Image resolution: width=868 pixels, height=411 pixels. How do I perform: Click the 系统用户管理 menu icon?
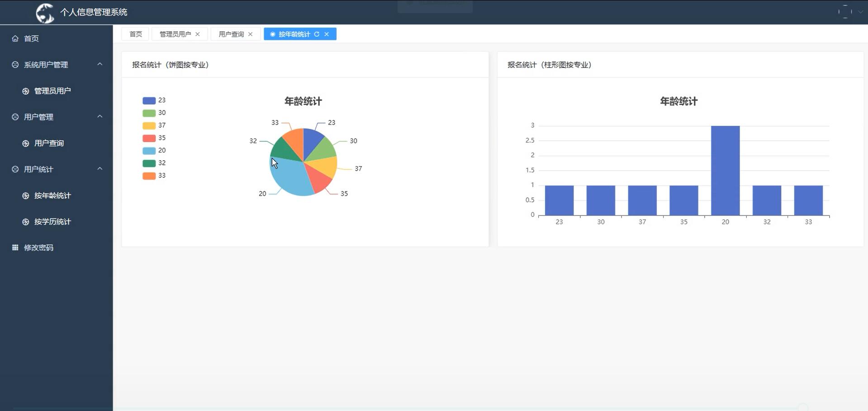(x=15, y=65)
